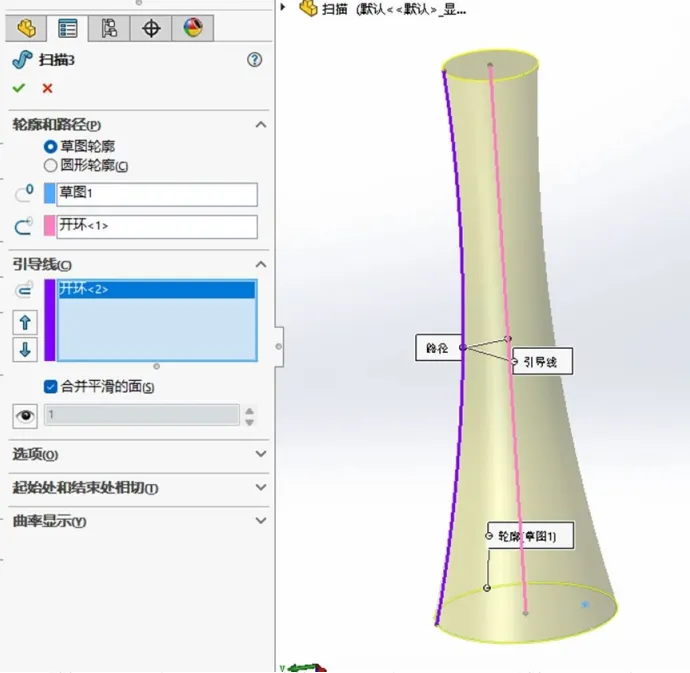
Task: Expand the 起始处和结束处相切 section
Action: (261, 487)
